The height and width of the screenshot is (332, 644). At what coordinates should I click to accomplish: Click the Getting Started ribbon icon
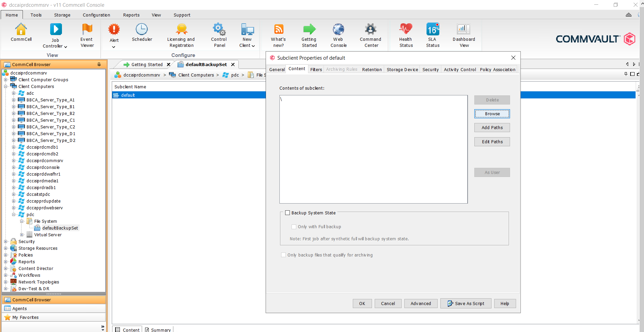tap(309, 35)
